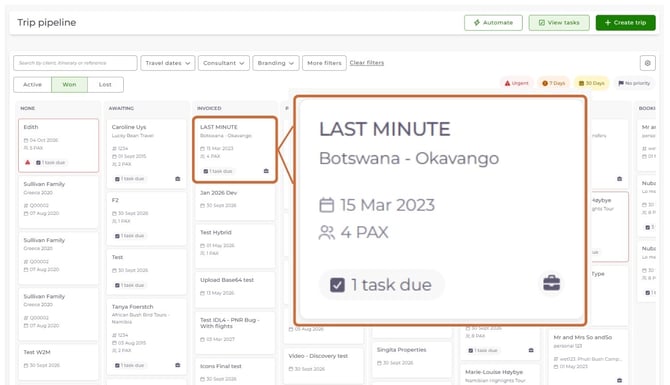Switch to the Lost tab
The image size is (670, 385).
click(x=105, y=85)
